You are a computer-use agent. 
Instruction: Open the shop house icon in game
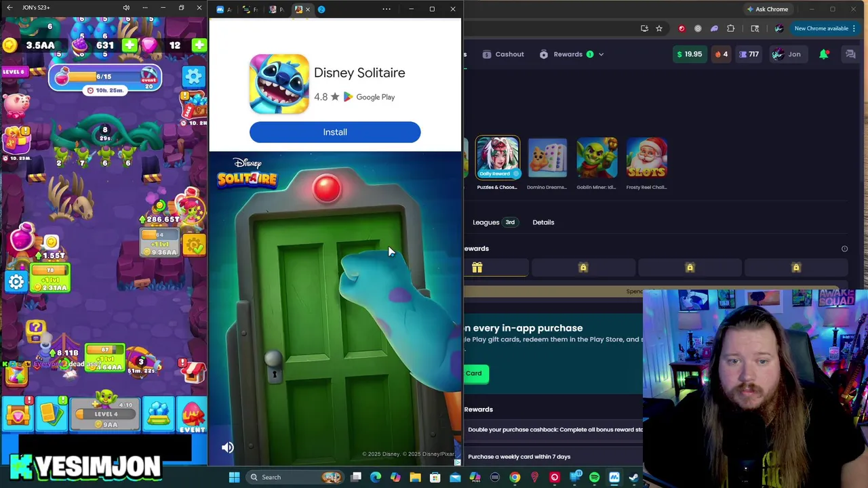194,371
